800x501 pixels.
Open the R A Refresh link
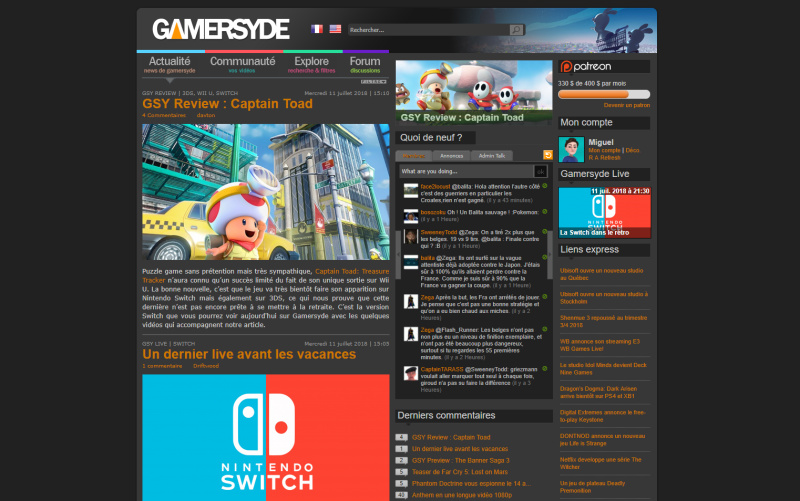(x=604, y=158)
